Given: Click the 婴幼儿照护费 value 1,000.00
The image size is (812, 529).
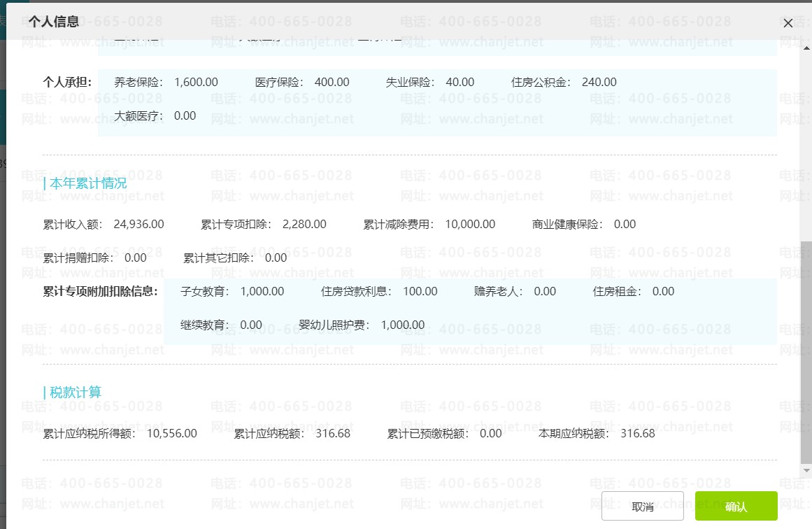Looking at the screenshot, I should pyautogui.click(x=402, y=325).
